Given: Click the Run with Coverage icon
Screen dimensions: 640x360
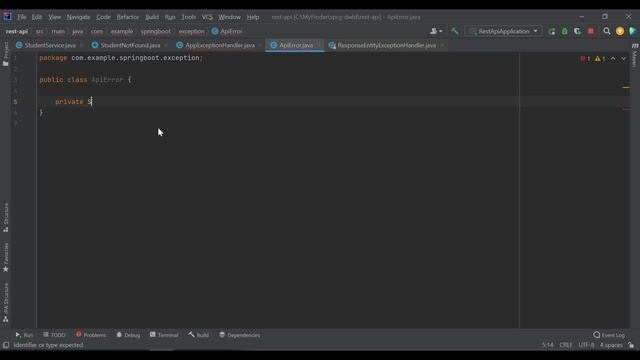Looking at the screenshot, I should click(577, 31).
